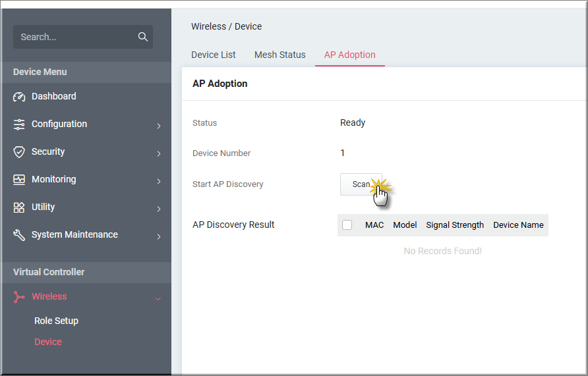The width and height of the screenshot is (588, 376).
Task: Collapse the Wireless menu chevron
Action: coord(158,298)
